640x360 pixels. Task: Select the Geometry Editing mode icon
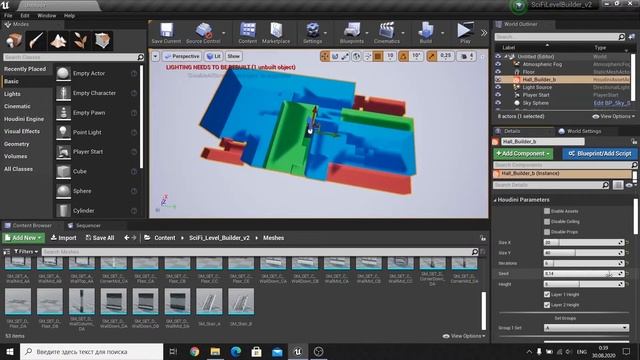[102, 41]
